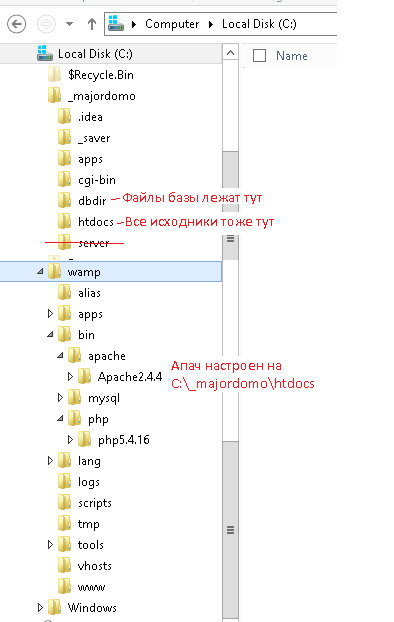Select the tmp folder

pyautogui.click(x=88, y=524)
